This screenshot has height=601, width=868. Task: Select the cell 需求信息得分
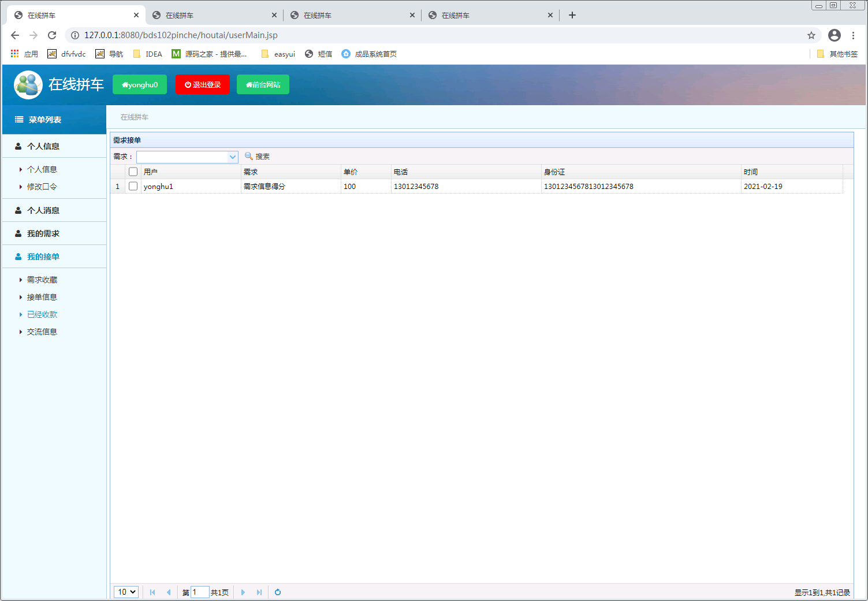pos(291,186)
